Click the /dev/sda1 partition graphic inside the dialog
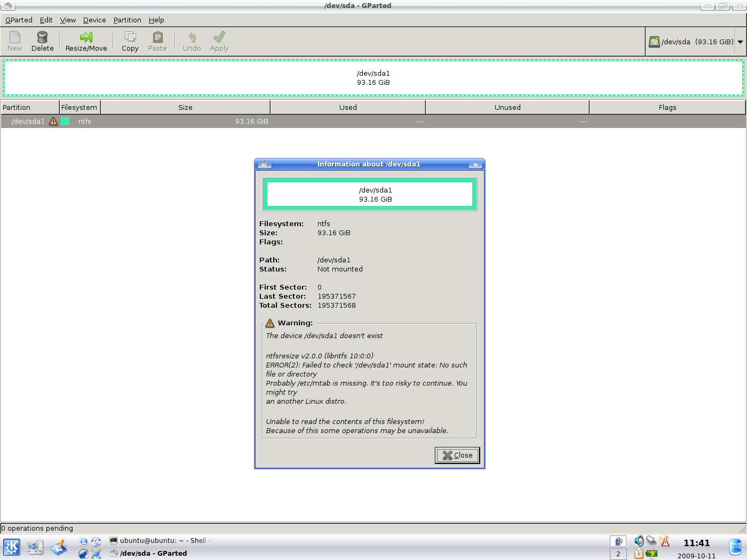This screenshot has width=747, height=560. tap(370, 194)
